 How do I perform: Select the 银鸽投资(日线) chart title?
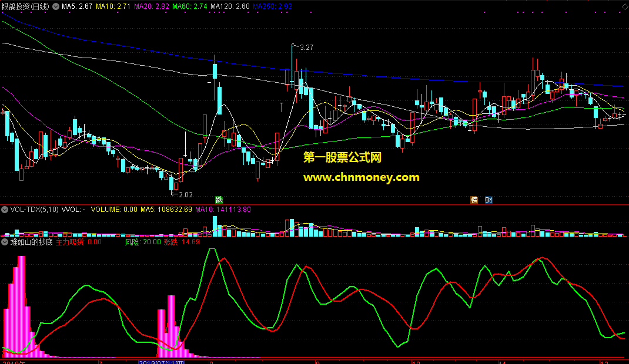(x=25, y=6)
